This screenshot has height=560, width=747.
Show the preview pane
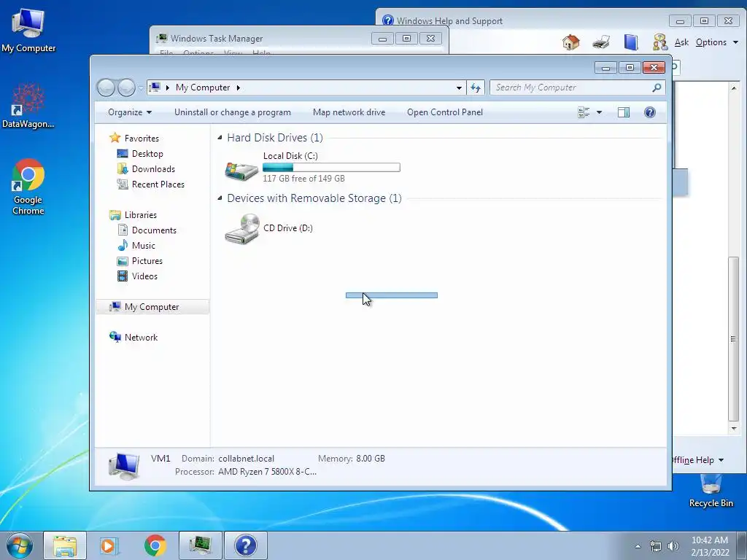pos(624,112)
